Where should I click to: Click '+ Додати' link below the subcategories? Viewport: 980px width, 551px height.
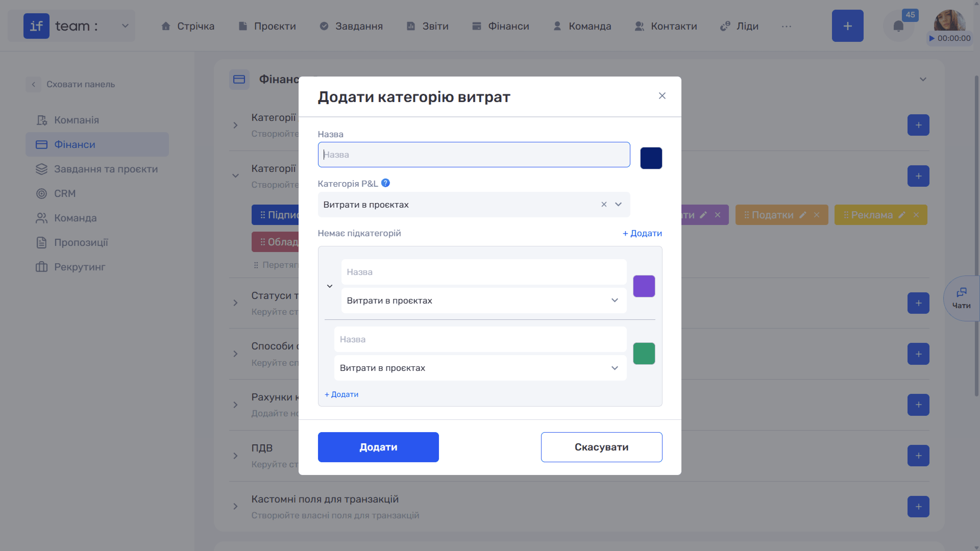pos(341,394)
